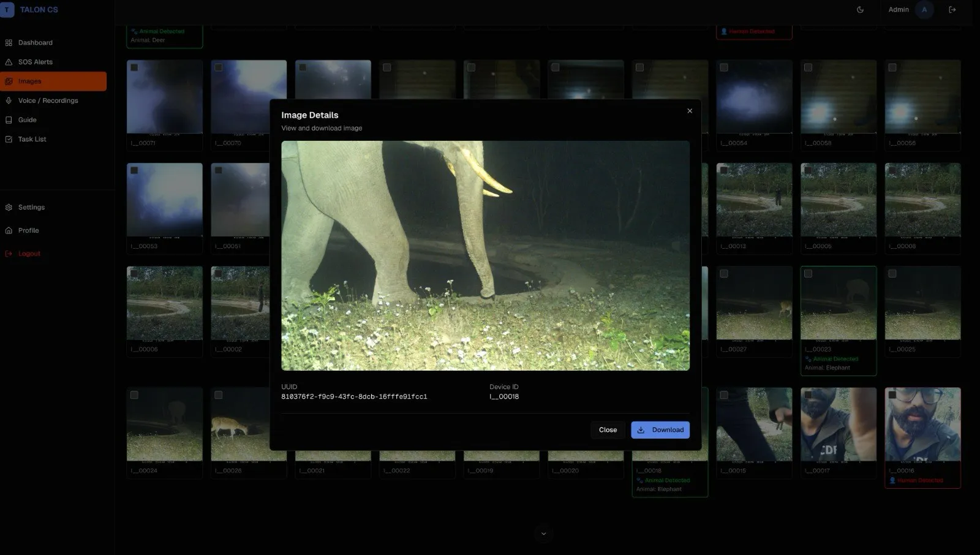Click the Admin avatar circle
The image size is (980, 555).
point(924,10)
